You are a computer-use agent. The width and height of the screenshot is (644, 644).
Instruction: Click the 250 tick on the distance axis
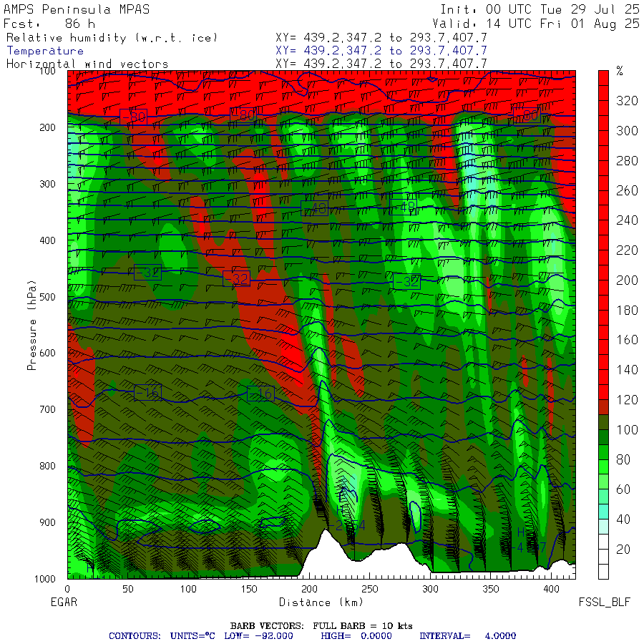[x=370, y=589]
